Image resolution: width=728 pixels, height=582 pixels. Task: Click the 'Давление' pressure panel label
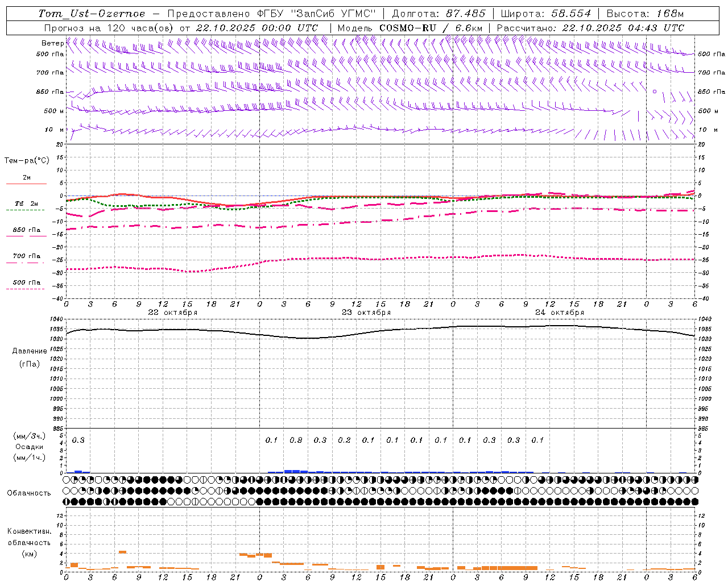[x=28, y=351]
